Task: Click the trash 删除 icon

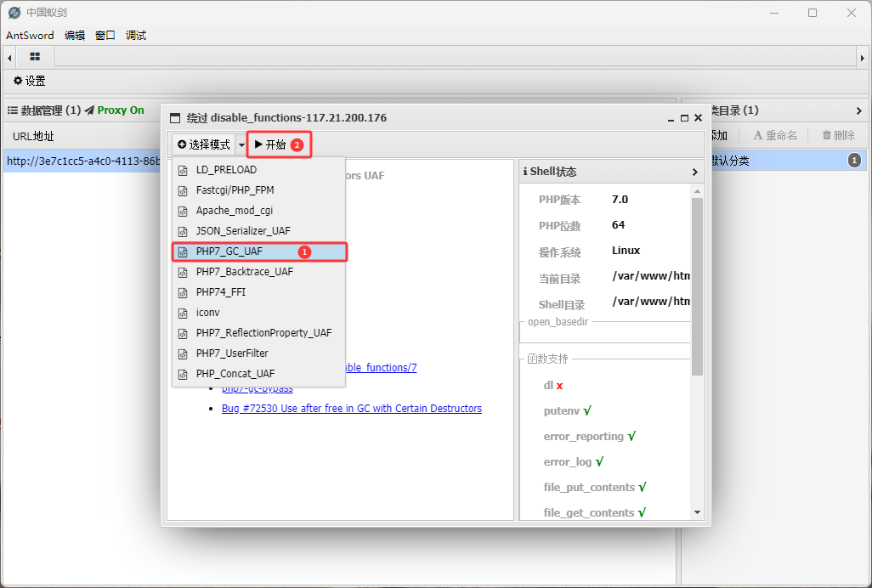Action: [826, 135]
